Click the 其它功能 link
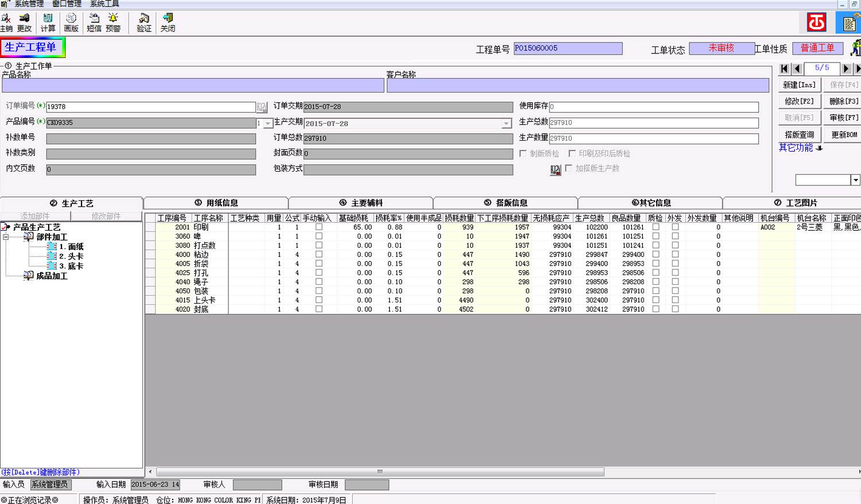This screenshot has width=861, height=504. [796, 148]
